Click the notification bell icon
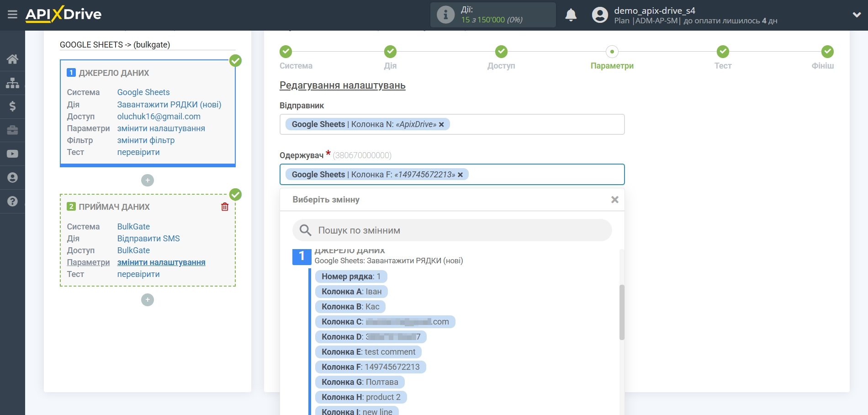The width and height of the screenshot is (868, 415). point(571,15)
